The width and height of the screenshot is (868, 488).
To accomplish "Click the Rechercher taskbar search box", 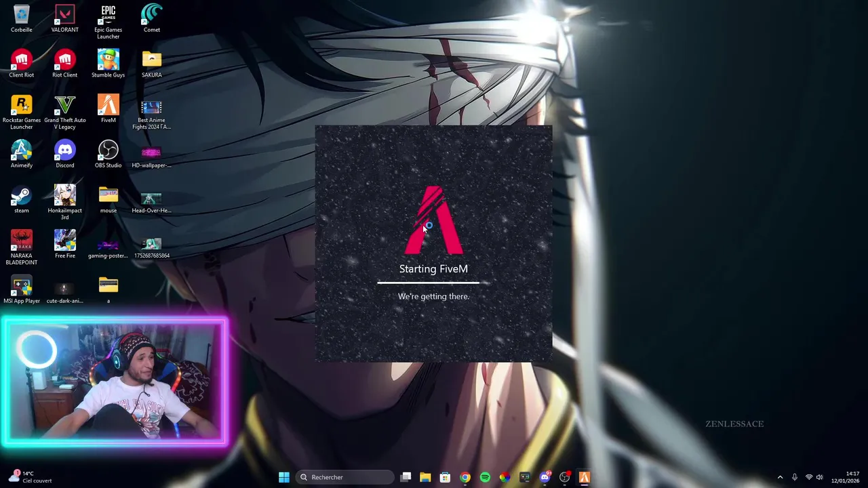I will coord(345,477).
